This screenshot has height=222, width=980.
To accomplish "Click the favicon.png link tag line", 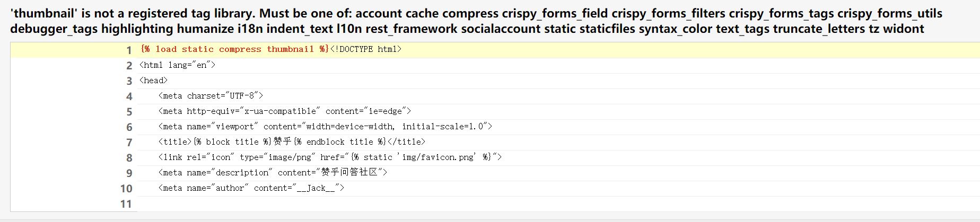I will (329, 157).
